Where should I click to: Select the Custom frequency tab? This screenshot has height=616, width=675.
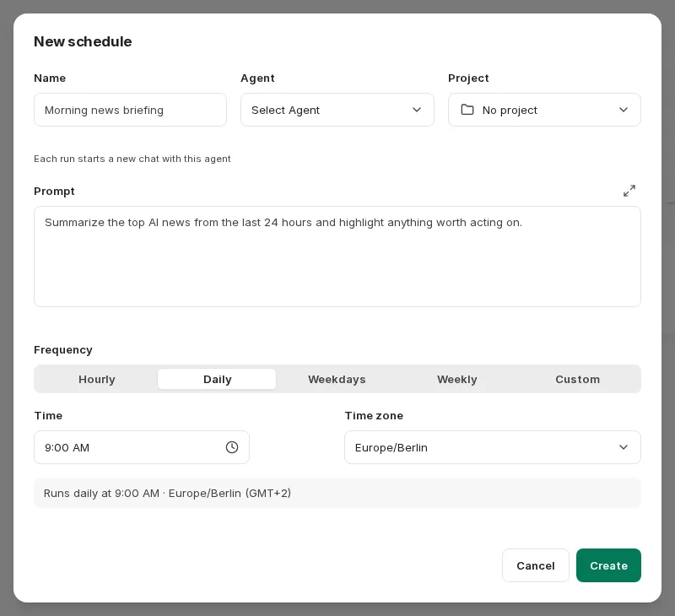577,379
